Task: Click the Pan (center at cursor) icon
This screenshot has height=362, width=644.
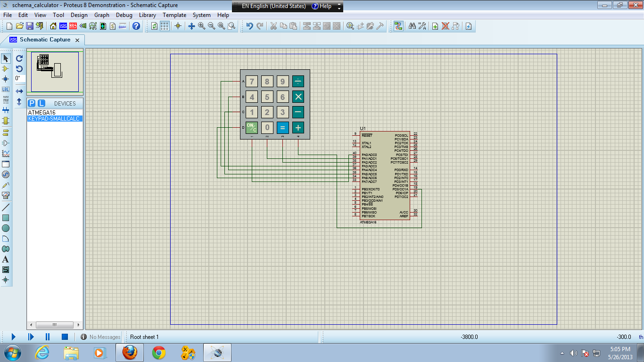Action: [x=191, y=26]
